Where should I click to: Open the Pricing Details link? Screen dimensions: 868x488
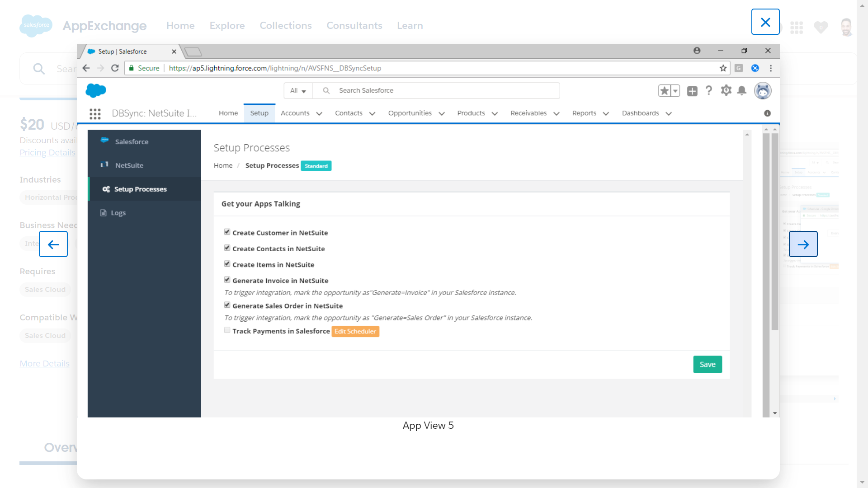47,153
